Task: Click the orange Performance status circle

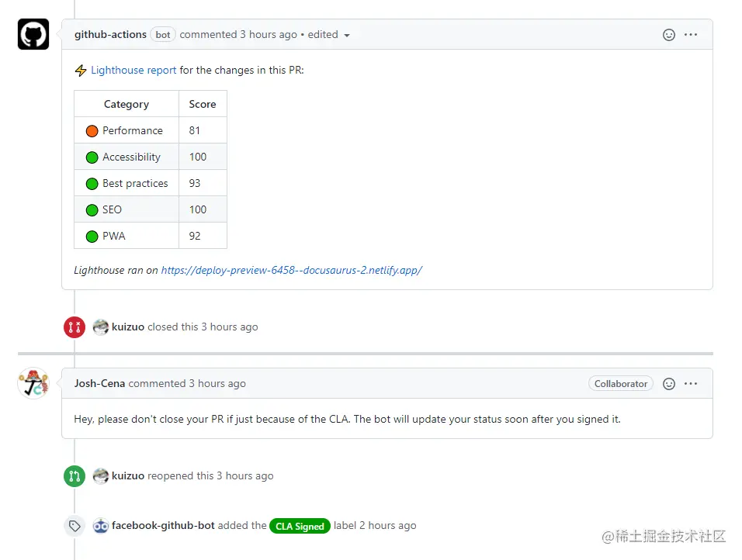Action: coord(92,130)
